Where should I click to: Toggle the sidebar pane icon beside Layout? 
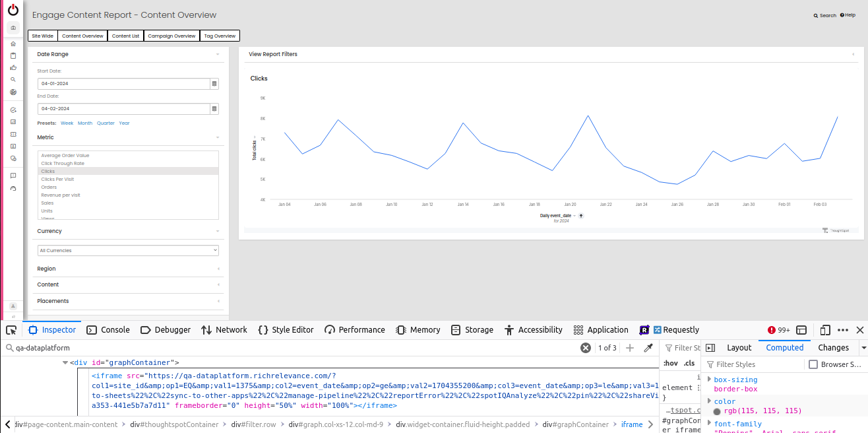[710, 348]
